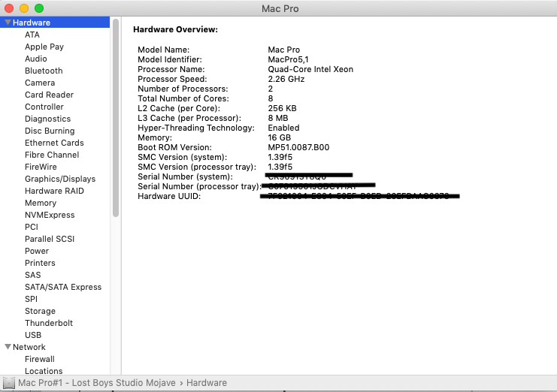Click the 'Hardware UUID:' label
The image size is (557, 392).
pyautogui.click(x=169, y=196)
